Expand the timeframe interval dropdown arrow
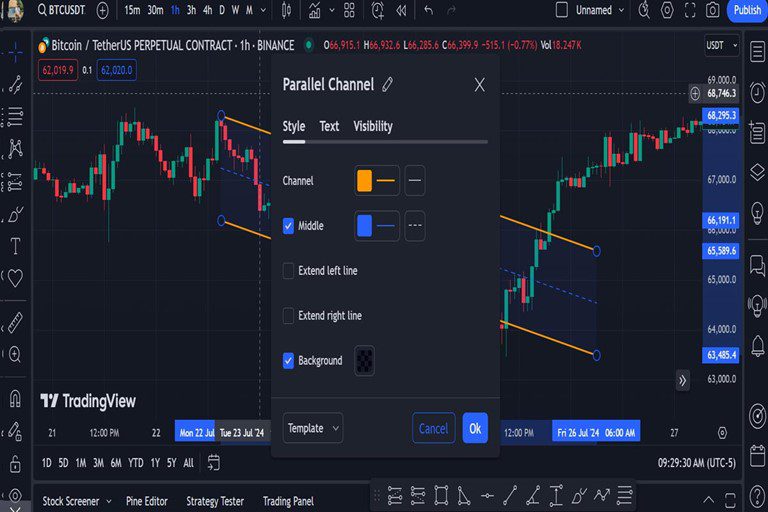Image resolution: width=768 pixels, height=512 pixels. 264,10
